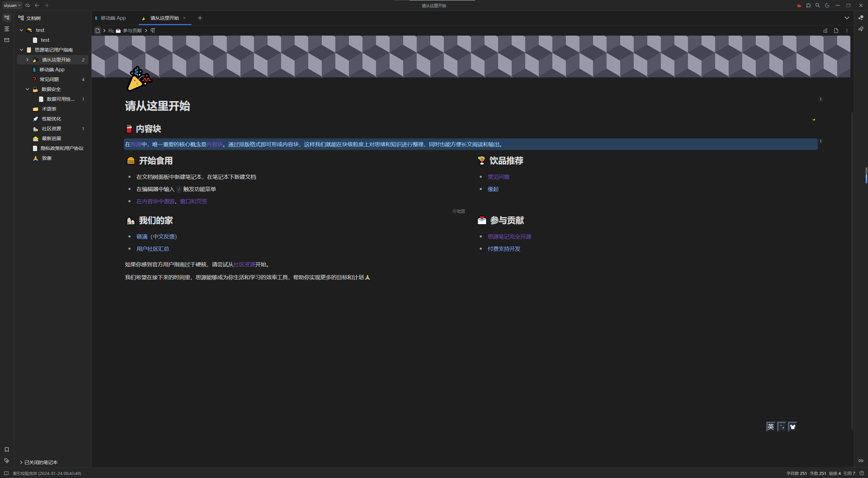This screenshot has height=478, width=868.
Task: Toggle document edit lock icon
Action: pyautogui.click(x=825, y=31)
